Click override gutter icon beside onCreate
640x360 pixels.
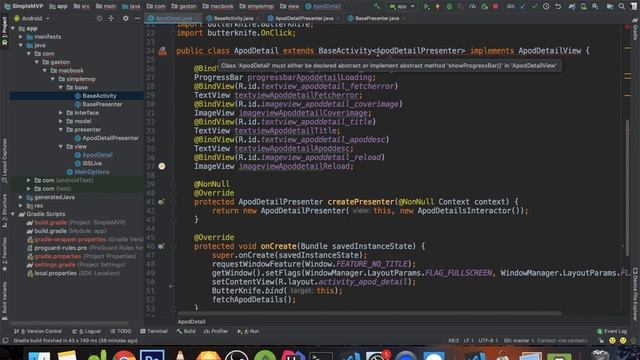coord(161,246)
